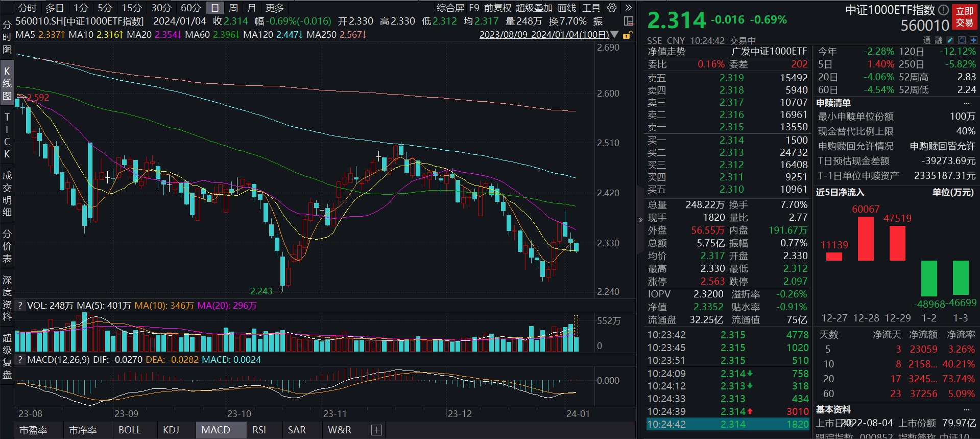Viewport: 980px width, 439px height.
Task: Activate 画线 drawing tool
Action: pos(567,8)
